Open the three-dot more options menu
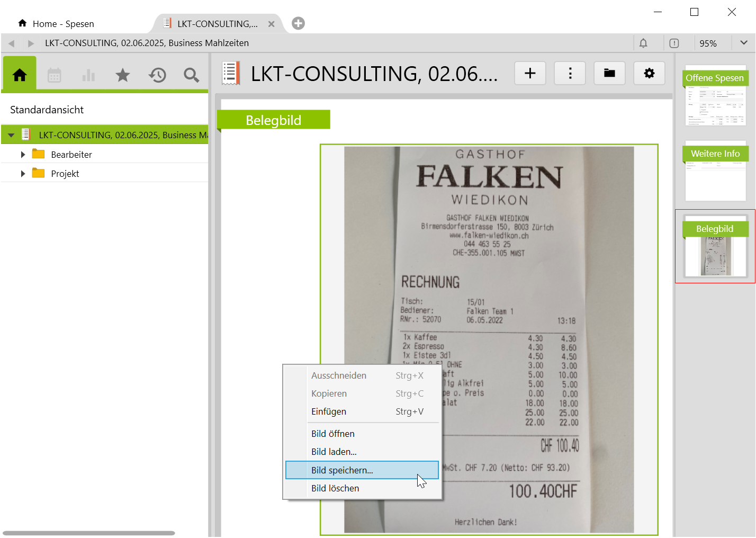 [x=570, y=73]
